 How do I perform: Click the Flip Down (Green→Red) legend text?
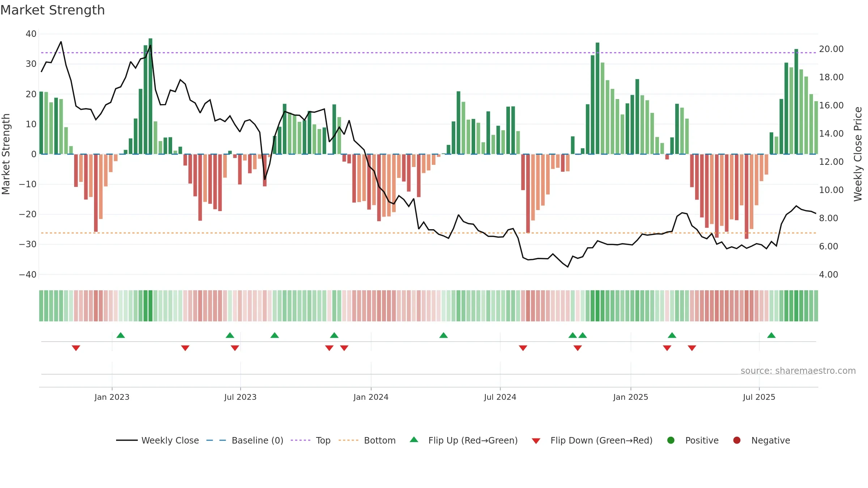[601, 440]
